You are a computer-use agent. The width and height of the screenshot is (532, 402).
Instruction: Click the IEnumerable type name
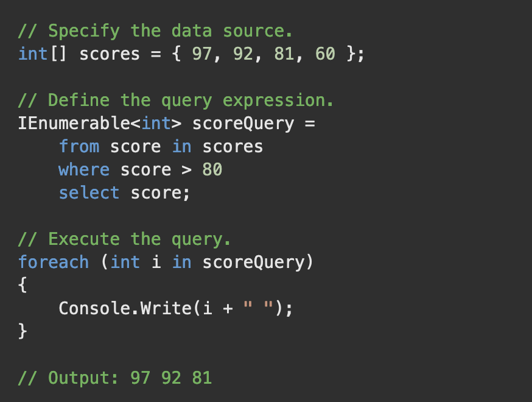click(74, 123)
